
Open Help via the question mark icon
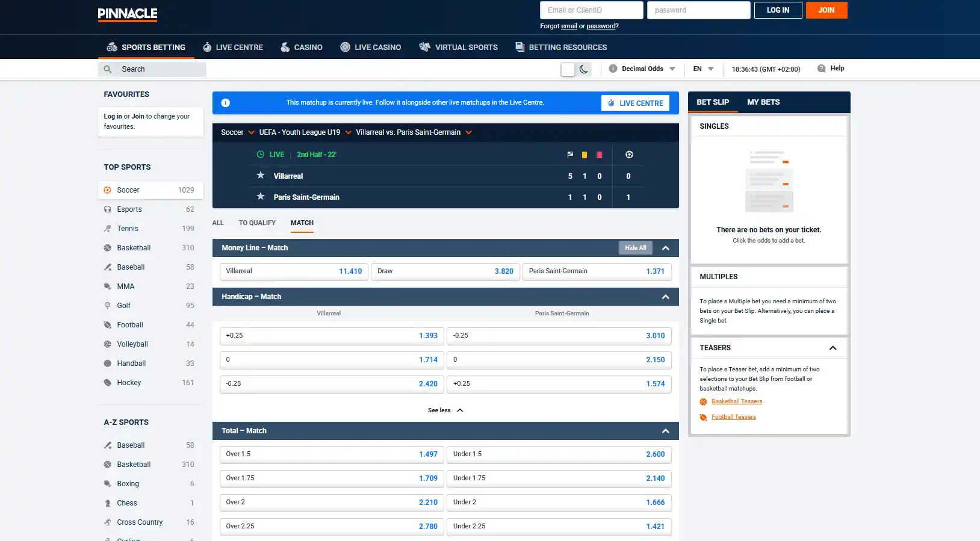[821, 69]
